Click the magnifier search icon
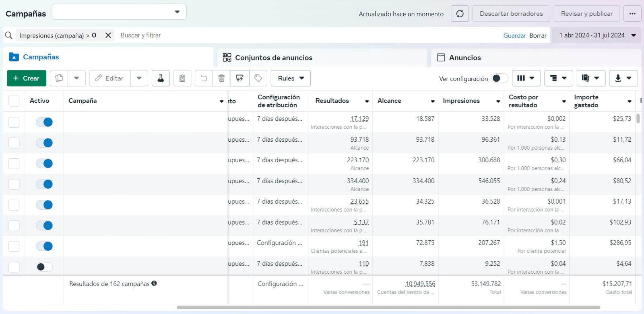This screenshot has height=314, width=644. [x=8, y=35]
